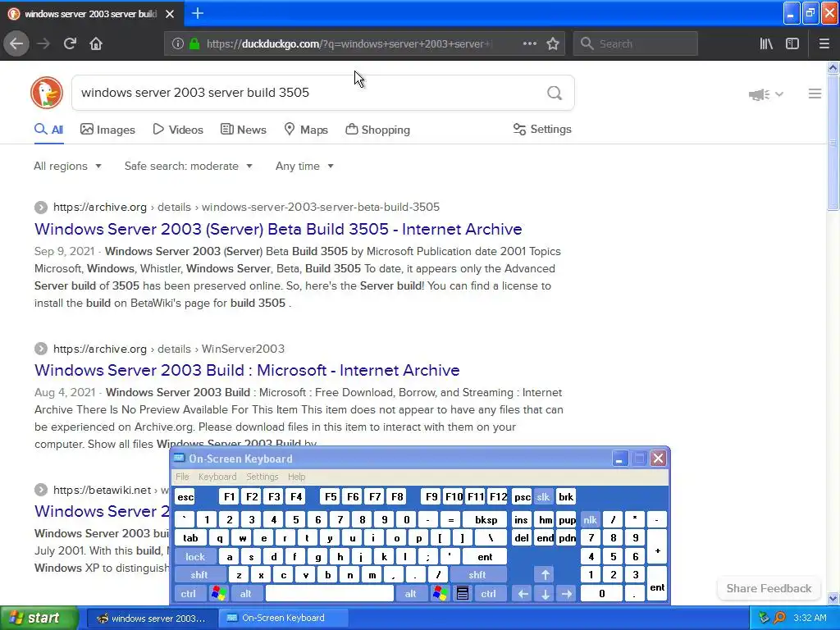
Task: Open Safe search: moderate dropdown
Action: pos(189,166)
